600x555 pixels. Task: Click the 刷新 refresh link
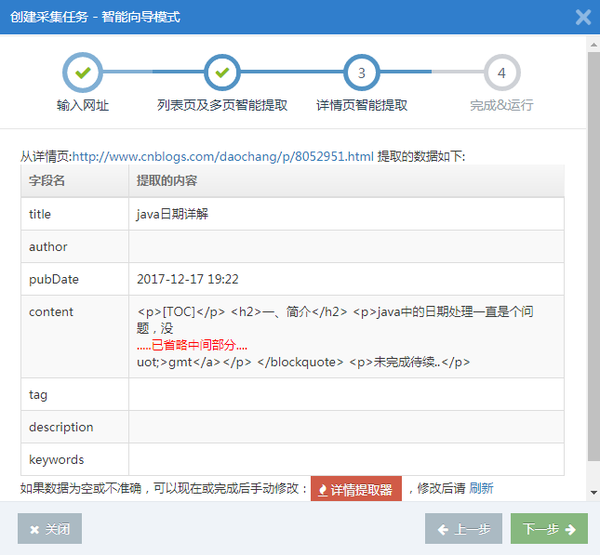(x=481, y=488)
